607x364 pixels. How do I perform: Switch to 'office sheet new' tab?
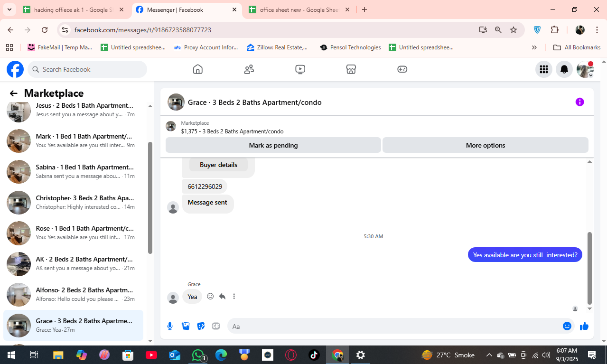tap(299, 9)
